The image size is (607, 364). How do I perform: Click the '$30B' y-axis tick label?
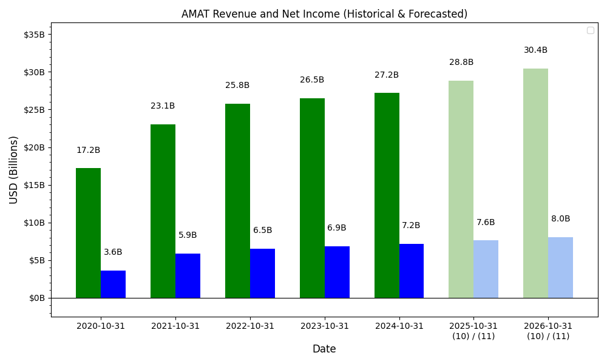pyautogui.click(x=34, y=72)
